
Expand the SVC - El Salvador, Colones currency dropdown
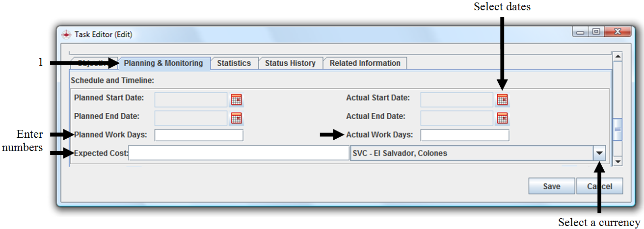(x=599, y=153)
